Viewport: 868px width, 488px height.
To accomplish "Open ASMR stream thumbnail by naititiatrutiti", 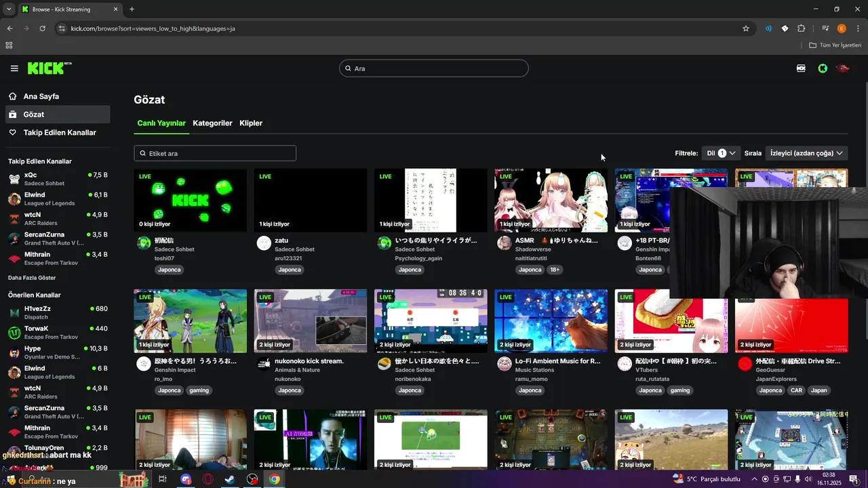I will tap(551, 201).
